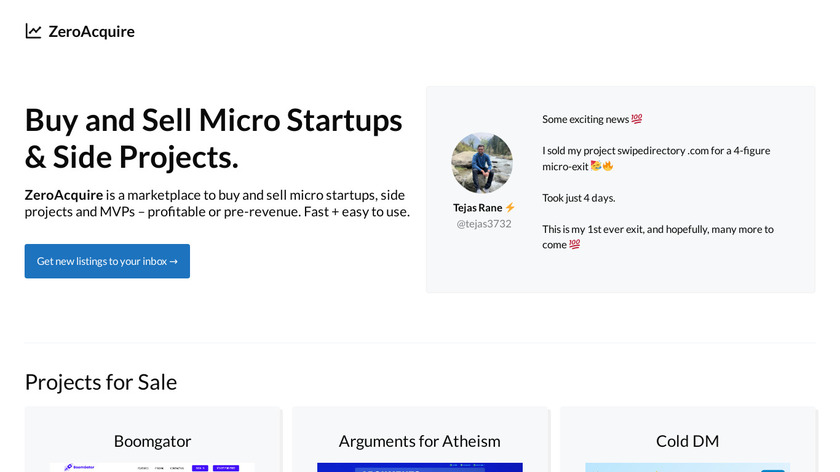Open the @tejas3732 handle
This screenshot has height=472, width=840.
pyautogui.click(x=483, y=223)
